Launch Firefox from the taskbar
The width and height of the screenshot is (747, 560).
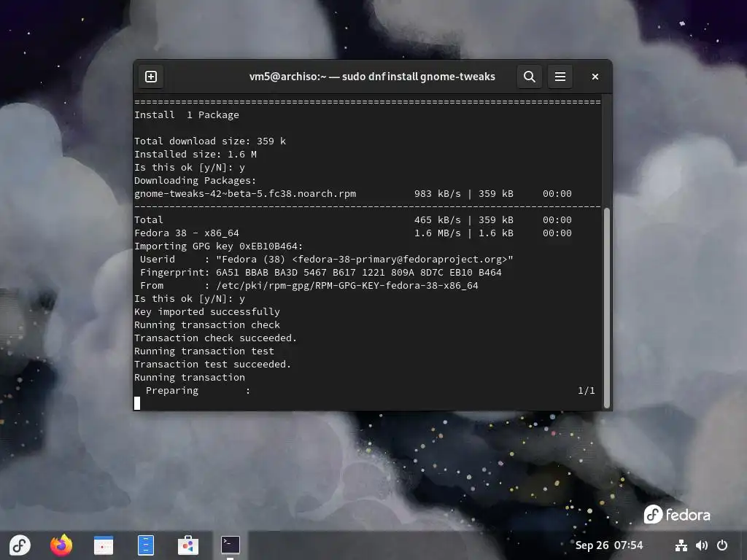[61, 545]
